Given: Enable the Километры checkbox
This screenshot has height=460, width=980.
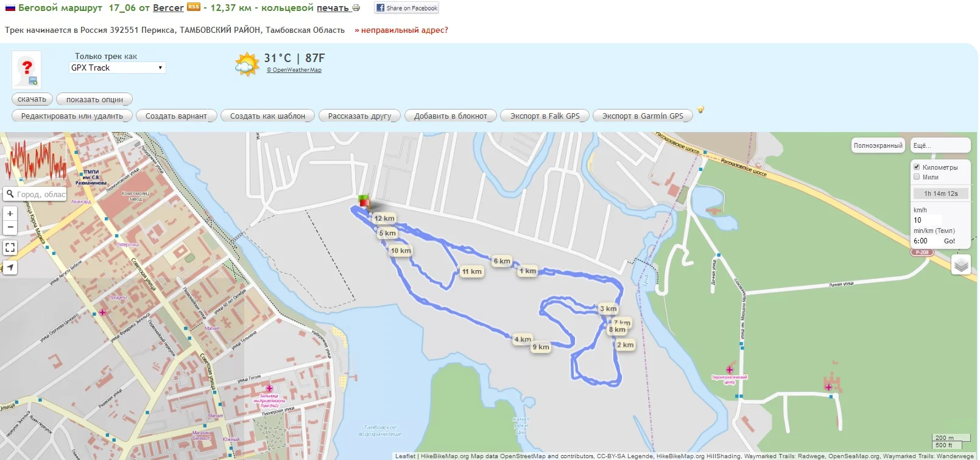Looking at the screenshot, I should [x=917, y=167].
